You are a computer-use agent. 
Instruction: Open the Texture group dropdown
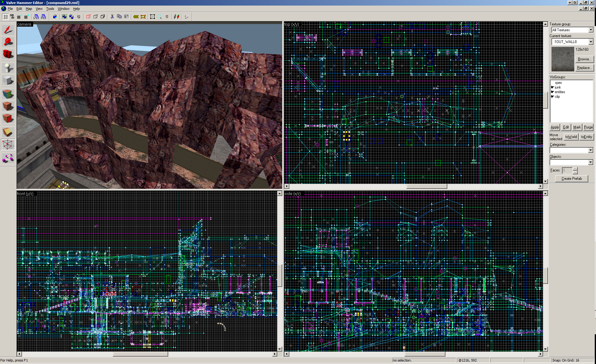(590, 30)
